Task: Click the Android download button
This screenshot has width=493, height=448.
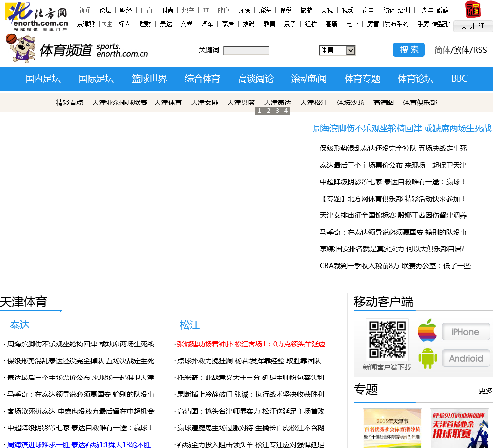Action: 466,358
